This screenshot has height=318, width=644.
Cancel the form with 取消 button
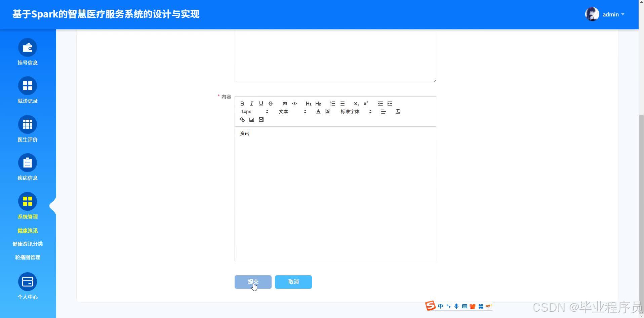(x=293, y=282)
